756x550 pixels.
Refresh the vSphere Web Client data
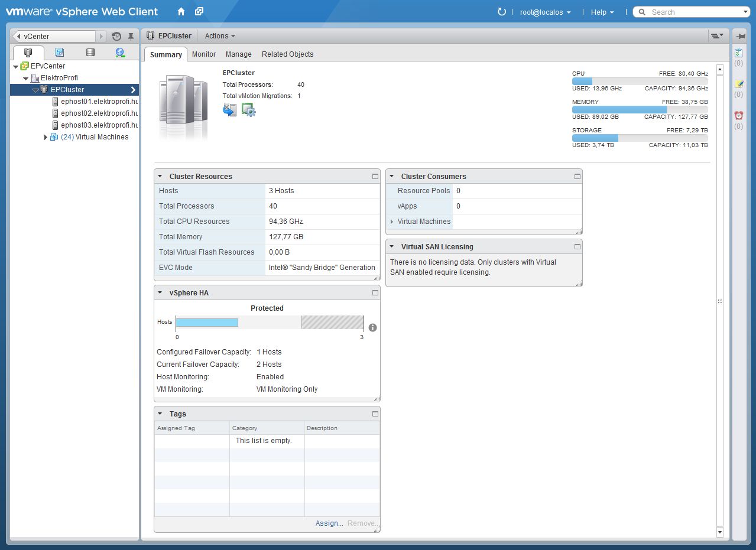click(x=502, y=12)
